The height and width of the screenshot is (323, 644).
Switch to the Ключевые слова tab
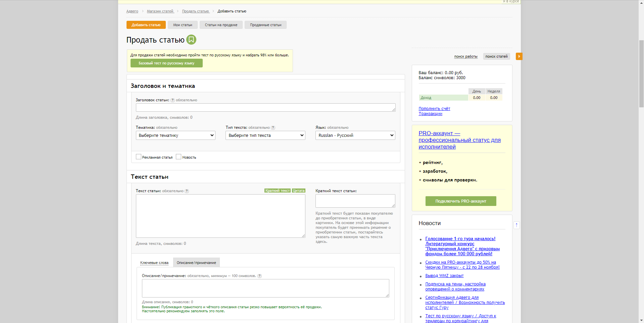pos(154,263)
